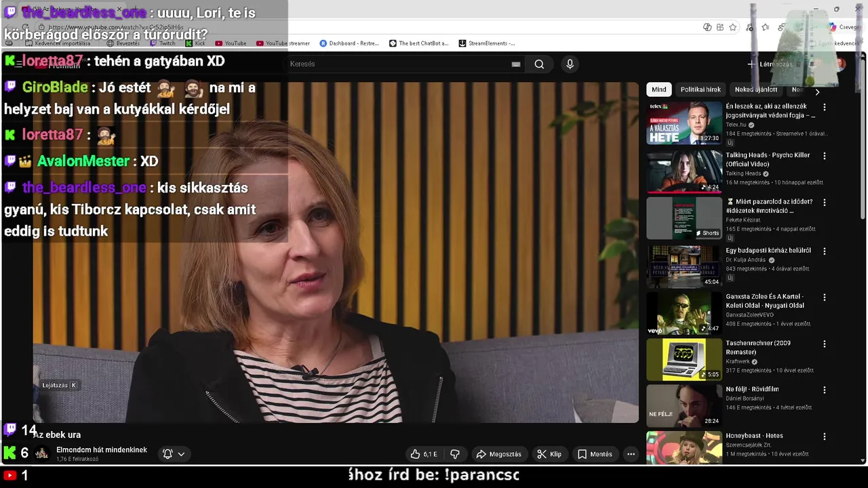This screenshot has height=488, width=868.
Task: Open Elmondom hát mindenkinek channel avatar
Action: pos(42,454)
